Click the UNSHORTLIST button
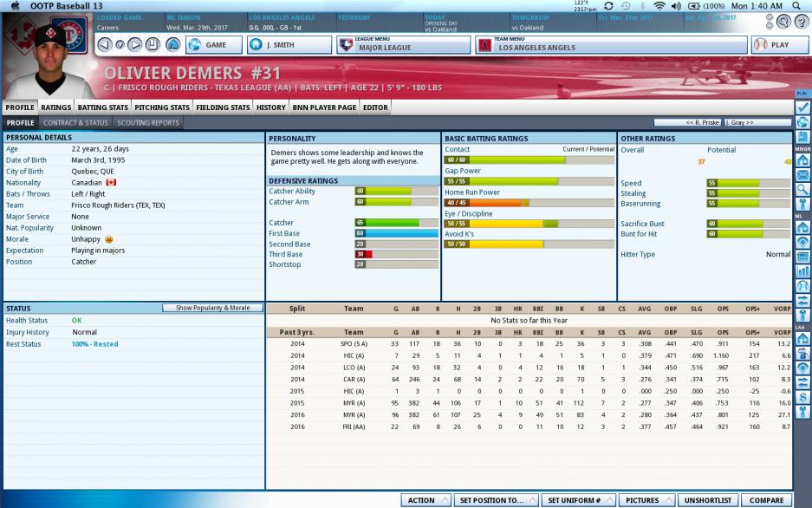812x508 pixels. click(x=708, y=500)
